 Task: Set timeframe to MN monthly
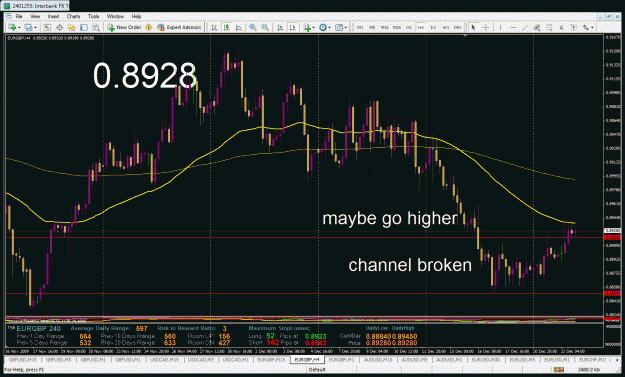[x=458, y=27]
